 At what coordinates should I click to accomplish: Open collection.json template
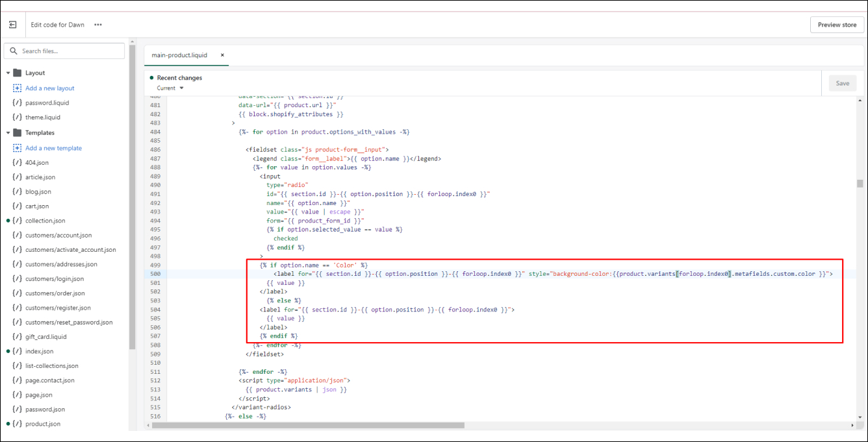(45, 221)
